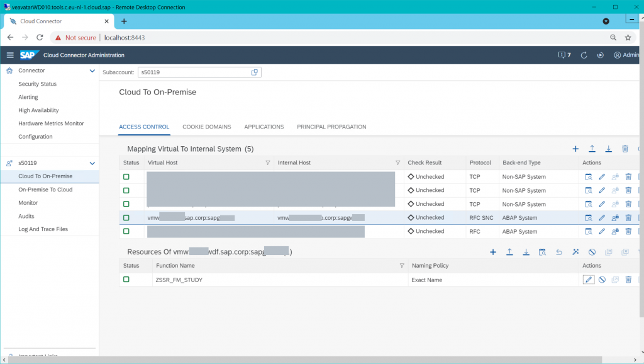Disable all resources icon in Resources toolbar

click(x=592, y=252)
